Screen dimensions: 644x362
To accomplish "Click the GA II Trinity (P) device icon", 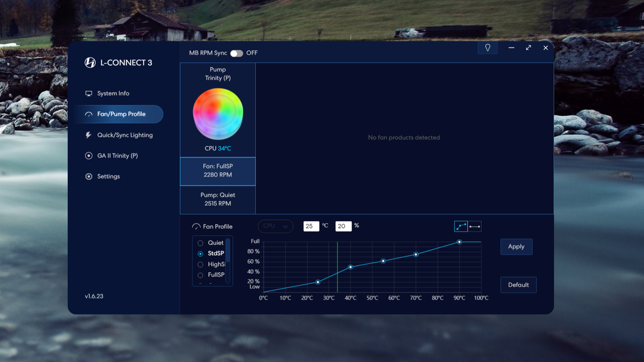I will (x=89, y=156).
